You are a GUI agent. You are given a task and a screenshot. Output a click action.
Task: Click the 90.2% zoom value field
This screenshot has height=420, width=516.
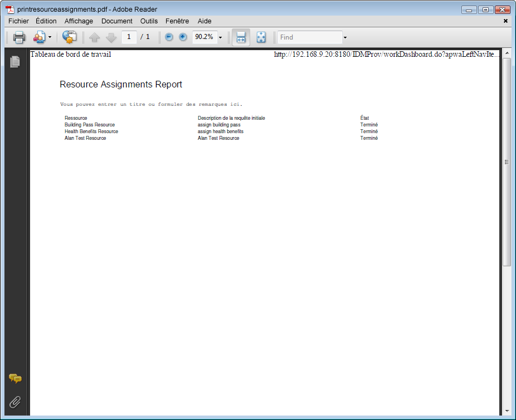205,37
